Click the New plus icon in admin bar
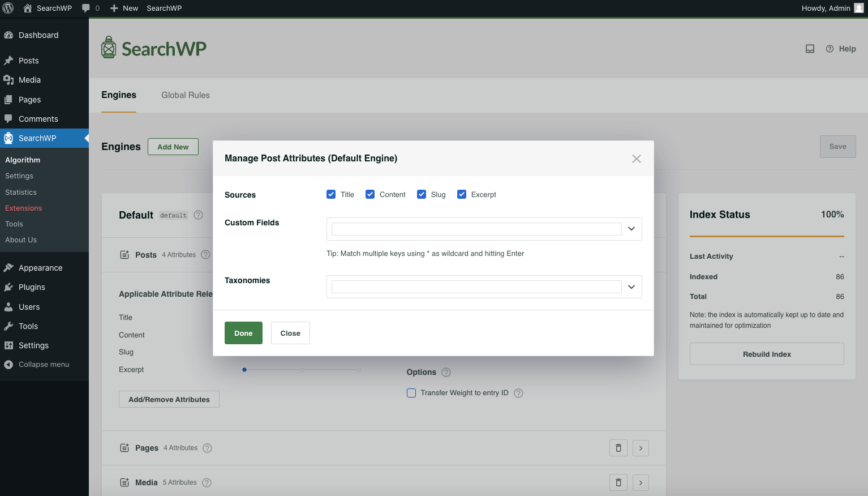 point(114,8)
